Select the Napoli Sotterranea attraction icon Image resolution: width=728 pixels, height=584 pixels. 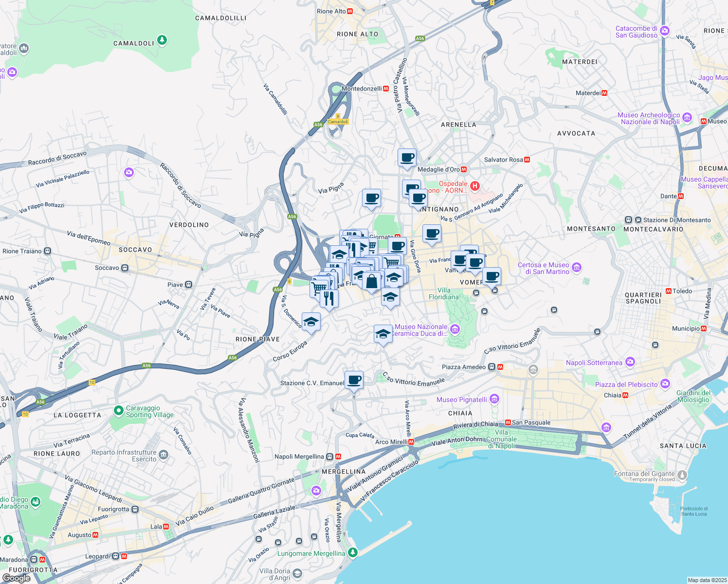click(630, 362)
